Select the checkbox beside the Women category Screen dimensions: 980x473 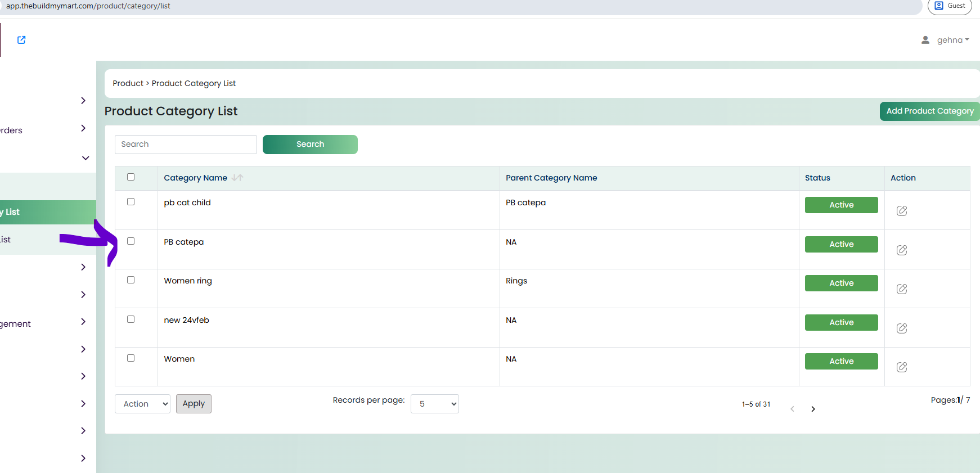pyautogui.click(x=131, y=358)
